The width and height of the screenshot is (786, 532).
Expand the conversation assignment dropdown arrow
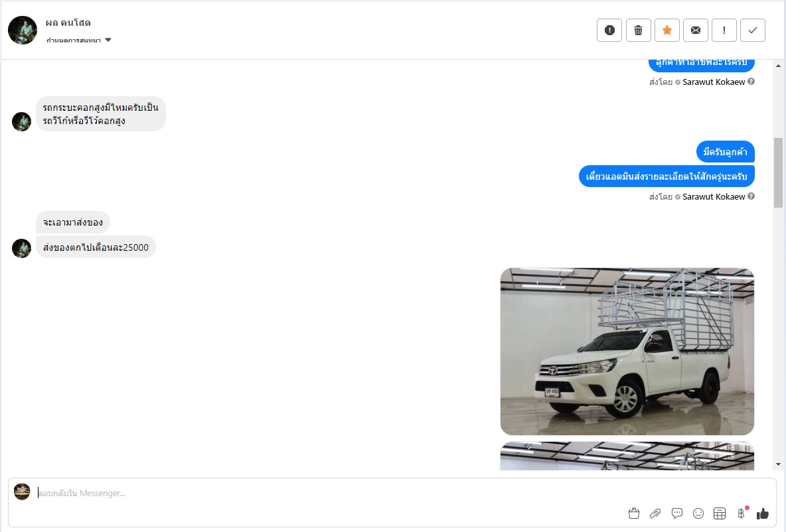pyautogui.click(x=108, y=40)
